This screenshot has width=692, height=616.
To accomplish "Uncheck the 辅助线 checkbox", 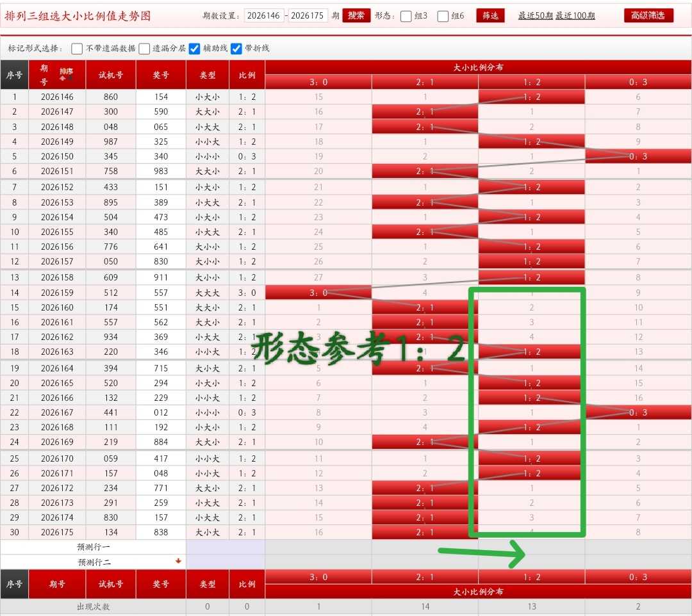I will [194, 49].
